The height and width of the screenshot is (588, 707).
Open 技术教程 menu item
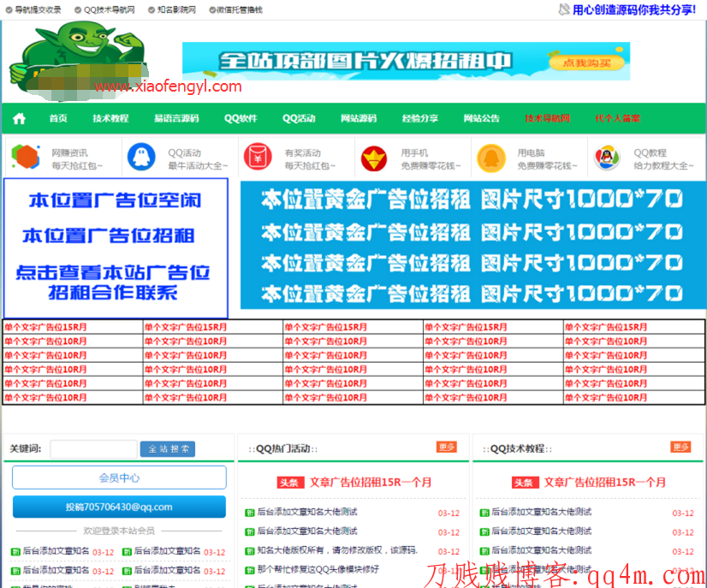pos(111,119)
